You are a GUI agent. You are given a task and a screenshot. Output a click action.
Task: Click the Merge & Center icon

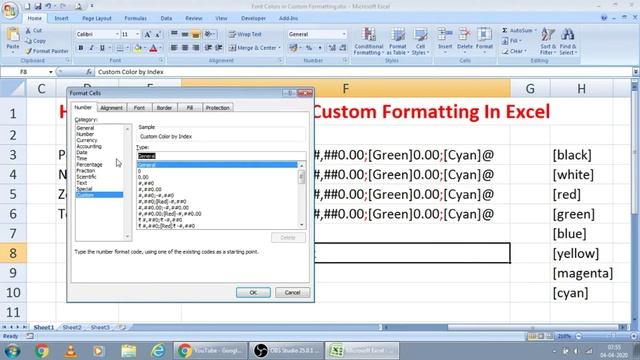pos(232,48)
